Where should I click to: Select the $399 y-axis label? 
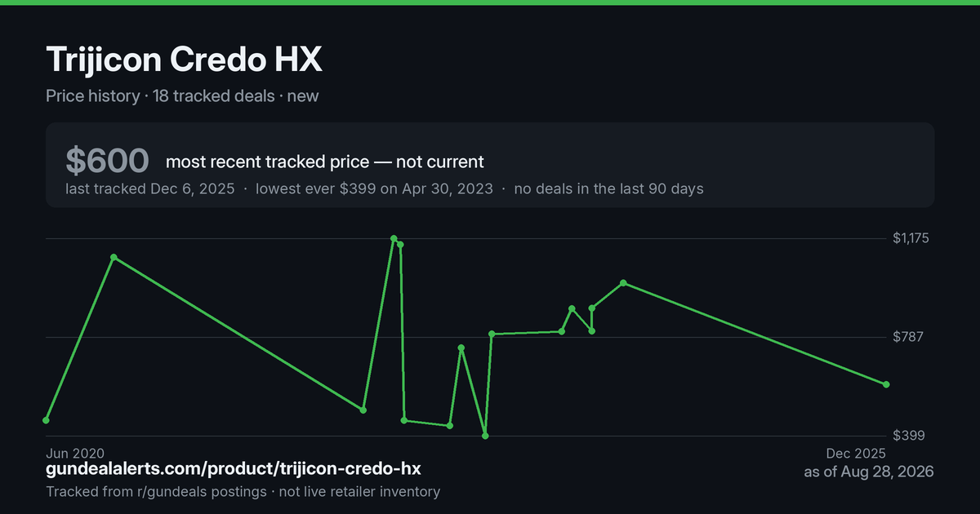click(x=906, y=436)
